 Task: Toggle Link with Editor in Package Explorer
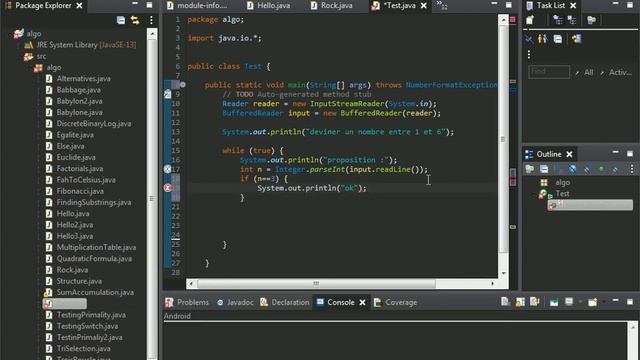135,20
